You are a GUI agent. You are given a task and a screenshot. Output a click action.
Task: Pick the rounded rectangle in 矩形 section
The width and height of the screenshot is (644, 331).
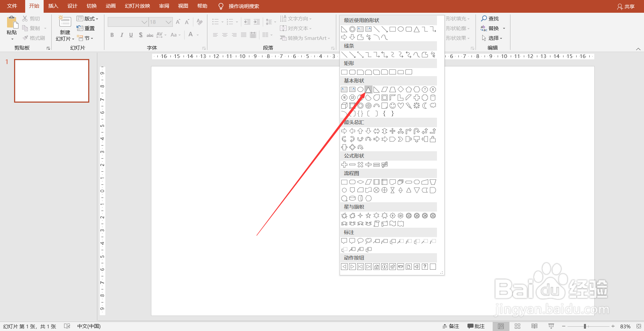[352, 72]
